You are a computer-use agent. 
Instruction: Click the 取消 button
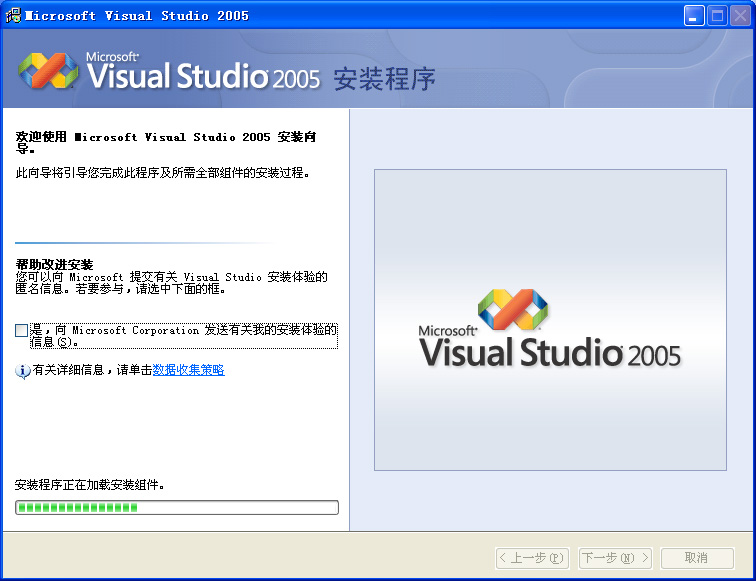tap(697, 558)
